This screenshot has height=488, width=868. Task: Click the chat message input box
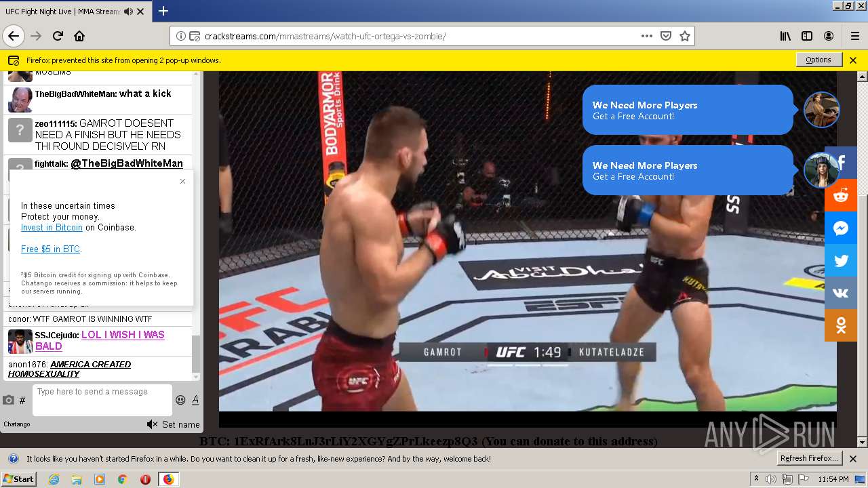coord(102,400)
